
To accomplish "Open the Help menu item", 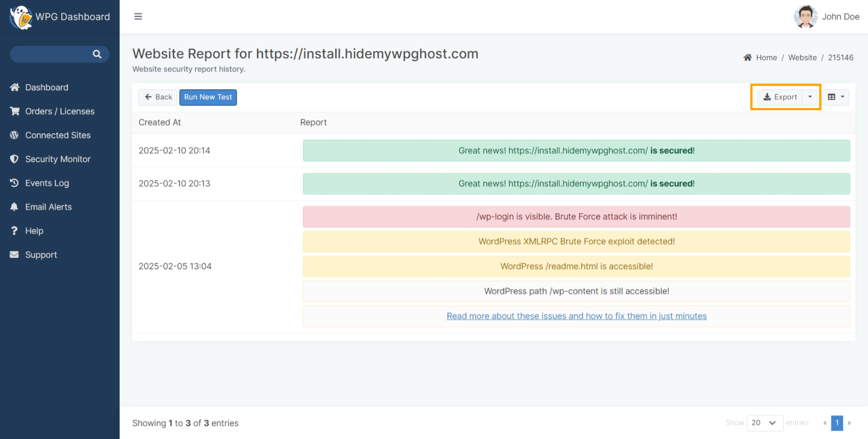I will click(x=34, y=231).
